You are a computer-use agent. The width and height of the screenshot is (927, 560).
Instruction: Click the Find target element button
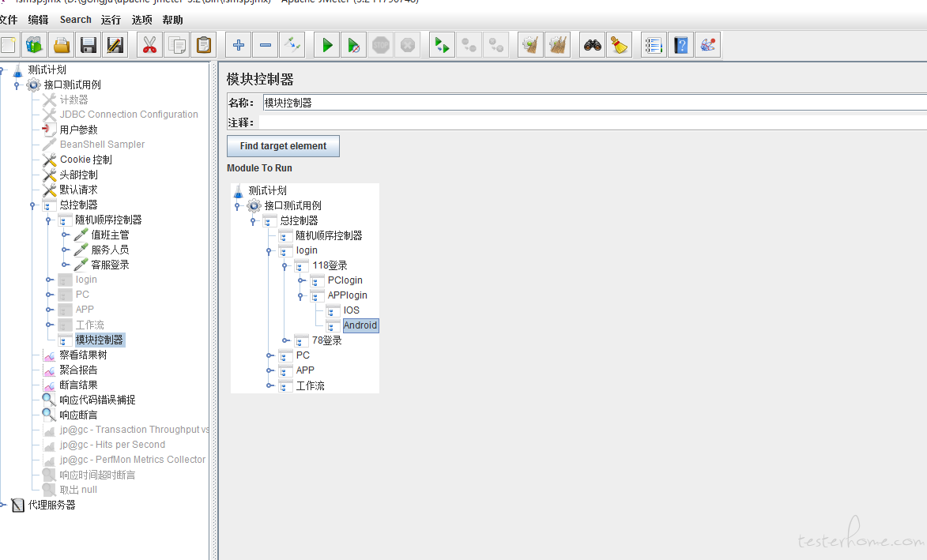pos(283,146)
